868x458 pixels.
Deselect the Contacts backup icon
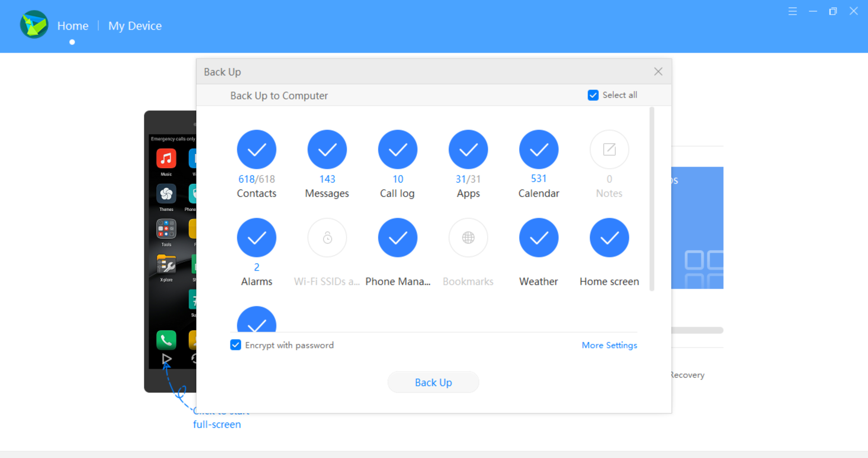(256, 149)
